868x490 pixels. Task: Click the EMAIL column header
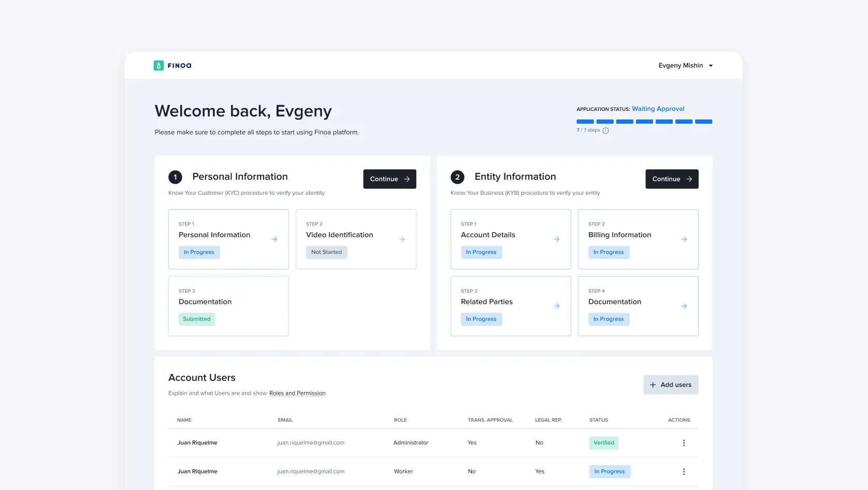pos(285,420)
